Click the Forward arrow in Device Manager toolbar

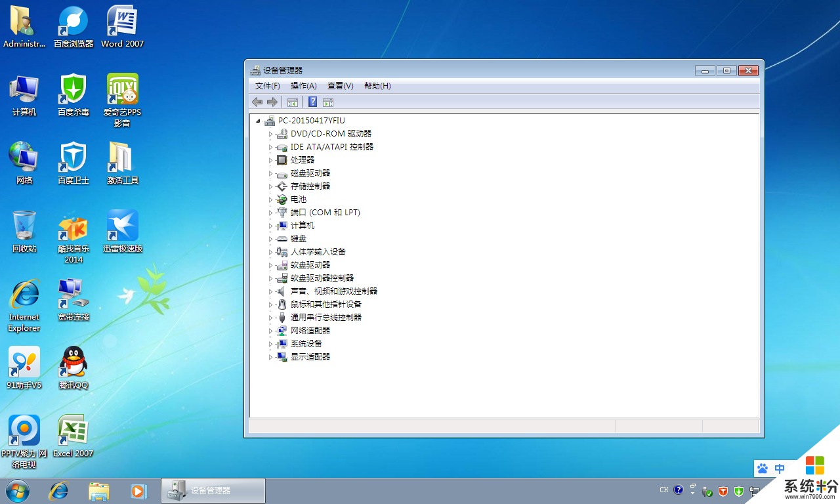[272, 102]
